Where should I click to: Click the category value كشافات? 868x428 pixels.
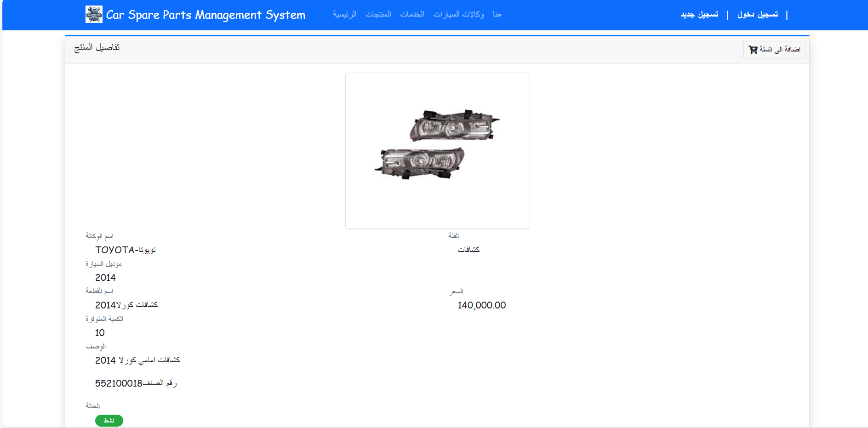tap(468, 250)
